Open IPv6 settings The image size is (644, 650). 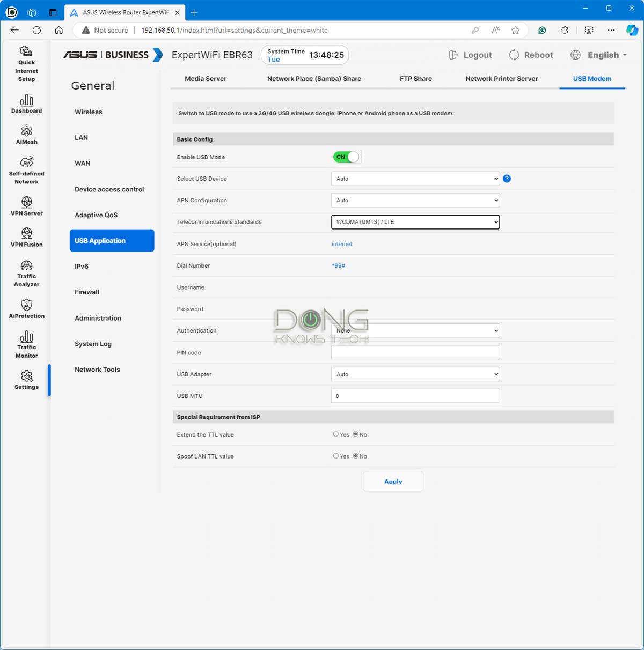tap(82, 266)
